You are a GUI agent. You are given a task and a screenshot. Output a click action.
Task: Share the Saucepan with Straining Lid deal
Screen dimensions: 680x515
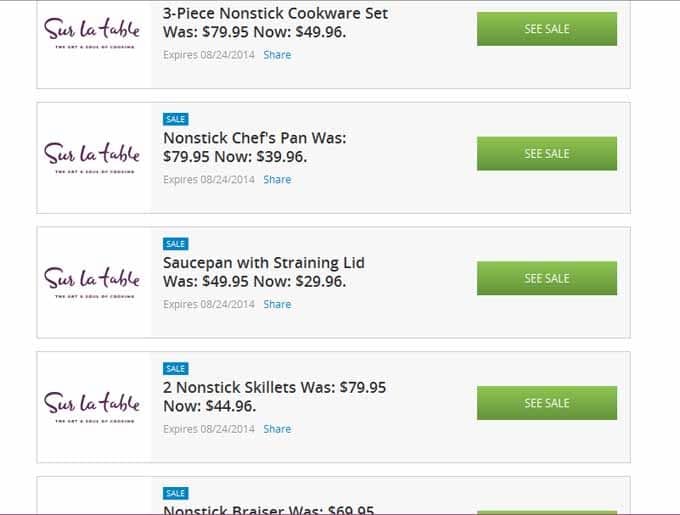277,304
